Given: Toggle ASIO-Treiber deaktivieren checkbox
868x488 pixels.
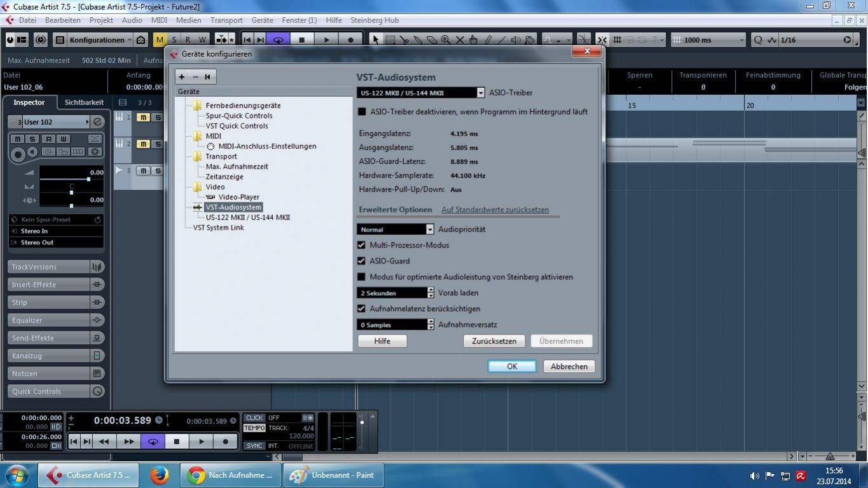Looking at the screenshot, I should (362, 111).
